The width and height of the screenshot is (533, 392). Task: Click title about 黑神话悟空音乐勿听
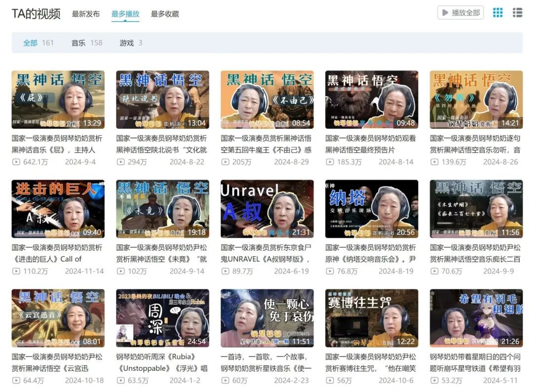click(475, 144)
